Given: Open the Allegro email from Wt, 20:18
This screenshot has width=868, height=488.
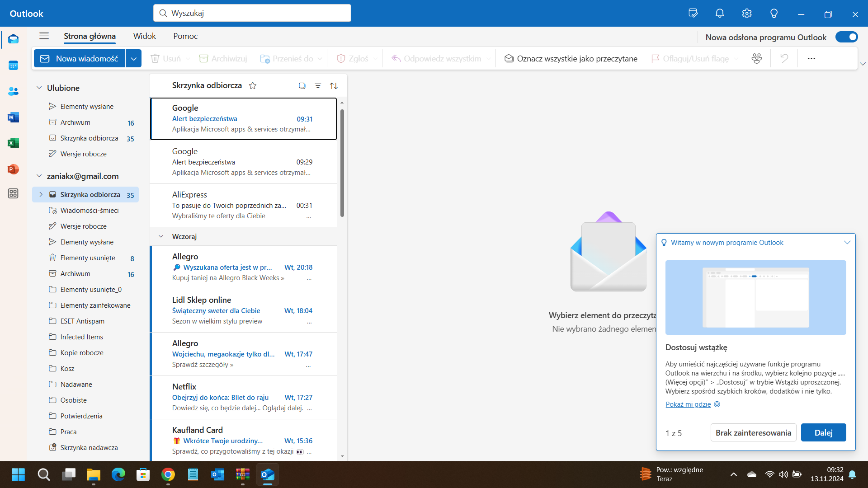Looking at the screenshot, I should tap(243, 267).
